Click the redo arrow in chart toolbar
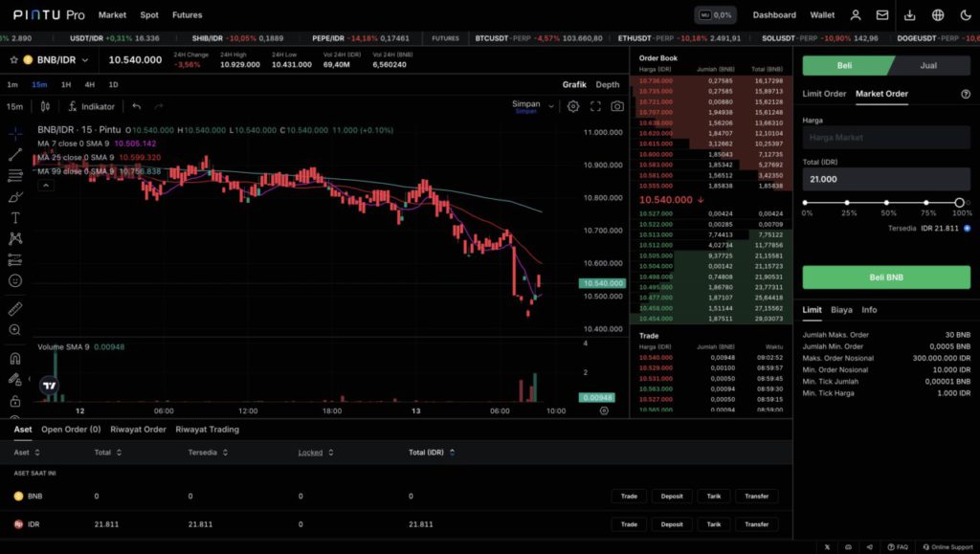This screenshot has width=980, height=554. pos(159,106)
